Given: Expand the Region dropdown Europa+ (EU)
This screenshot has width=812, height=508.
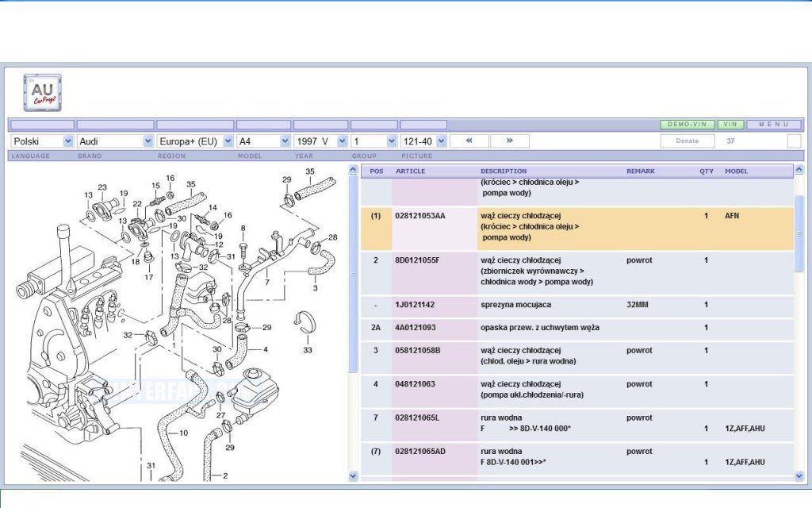Looking at the screenshot, I should [195, 141].
